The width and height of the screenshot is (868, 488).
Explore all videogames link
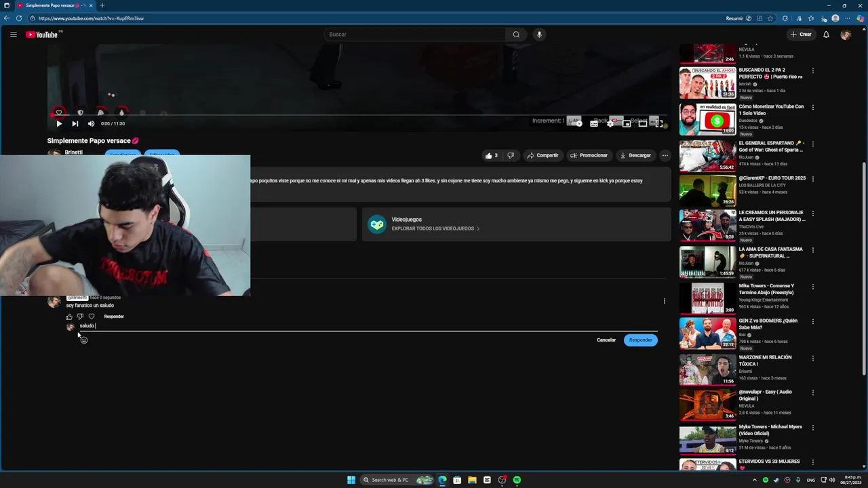pos(435,228)
